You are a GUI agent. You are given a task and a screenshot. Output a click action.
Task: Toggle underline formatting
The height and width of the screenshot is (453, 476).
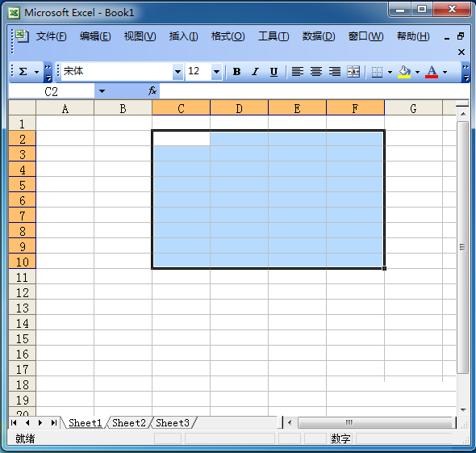tap(273, 72)
